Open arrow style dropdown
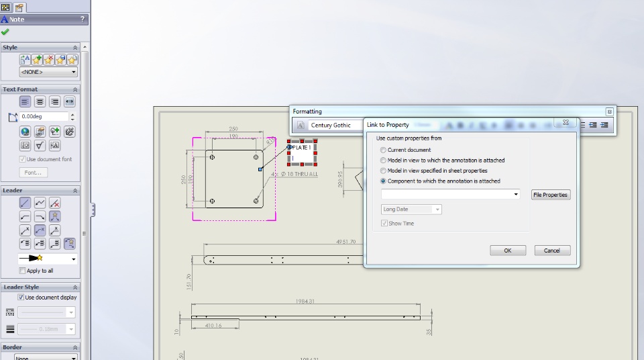Screen dimensions: 644x360 tap(74, 259)
